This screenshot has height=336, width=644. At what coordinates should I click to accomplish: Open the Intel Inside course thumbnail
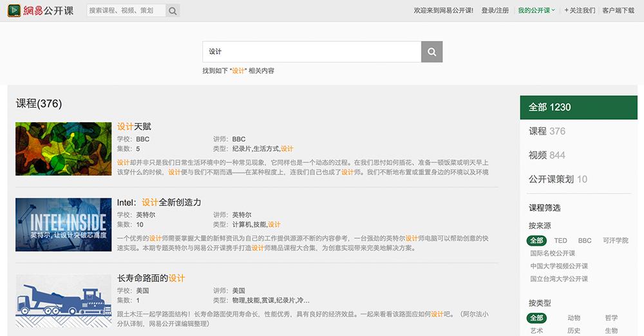point(64,225)
